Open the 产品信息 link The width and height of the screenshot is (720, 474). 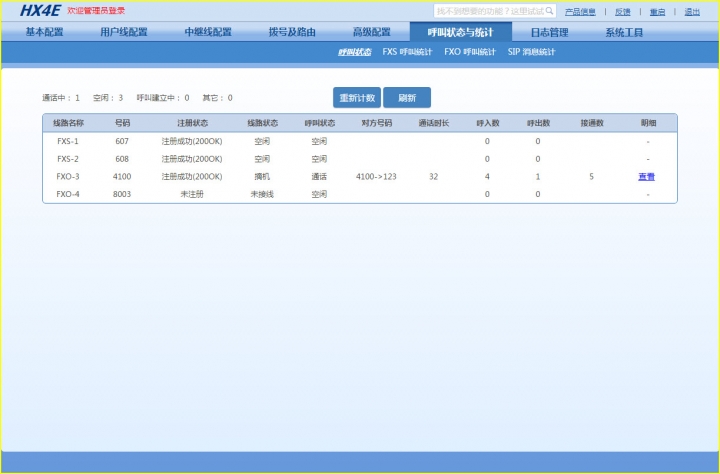(x=580, y=11)
